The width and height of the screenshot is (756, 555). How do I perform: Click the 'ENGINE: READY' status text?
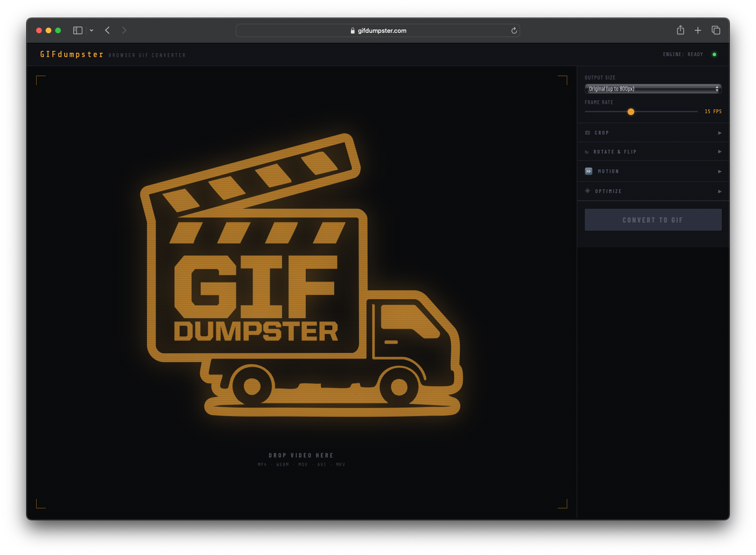(683, 54)
